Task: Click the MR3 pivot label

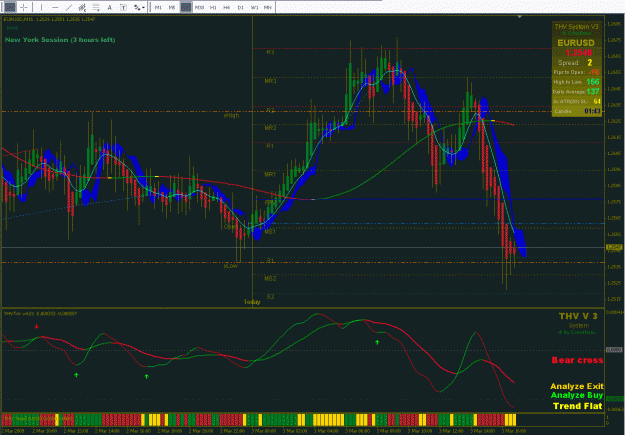Action: point(270,81)
